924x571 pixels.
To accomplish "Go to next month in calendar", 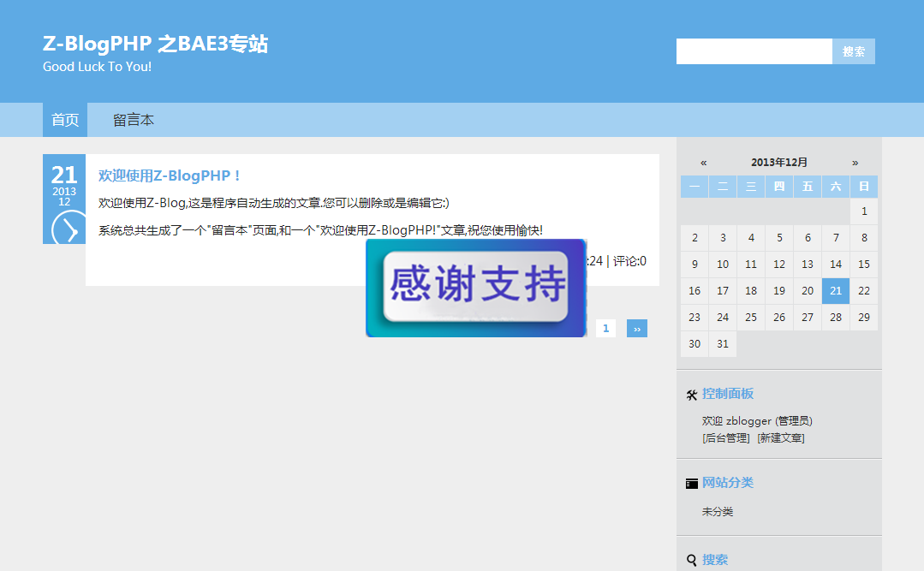I will click(855, 163).
